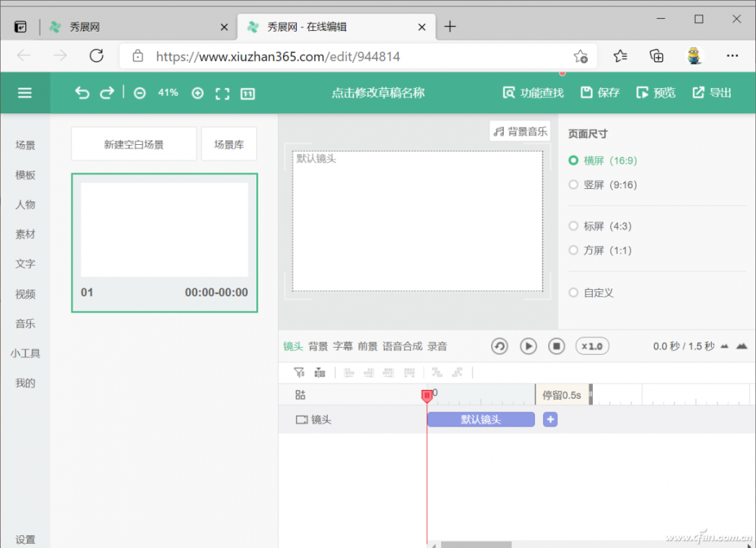The width and height of the screenshot is (756, 548).
Task: Open the hamburger menu in green header
Action: [x=24, y=92]
